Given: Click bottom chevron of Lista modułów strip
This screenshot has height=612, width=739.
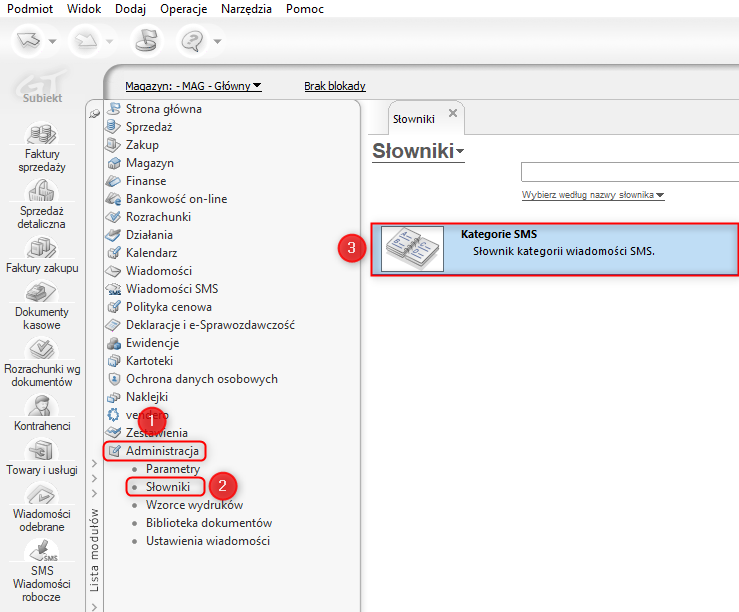Looking at the screenshot, I should [x=94, y=607].
